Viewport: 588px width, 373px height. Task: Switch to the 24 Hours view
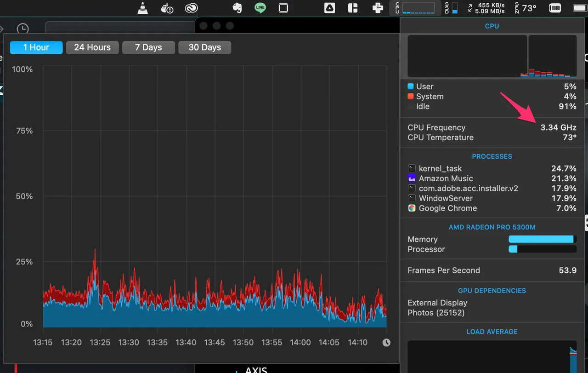pos(92,47)
